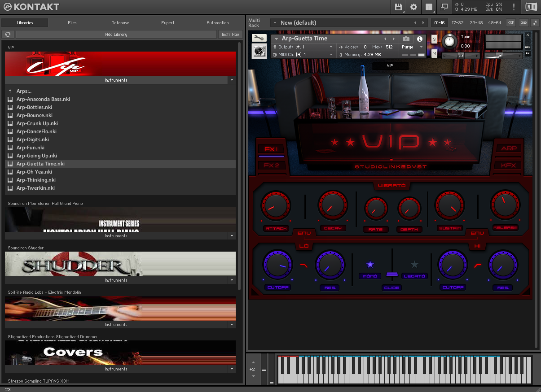This screenshot has width=541, height=392.
Task: Shift keyboard octave up arrow
Action: (253, 362)
